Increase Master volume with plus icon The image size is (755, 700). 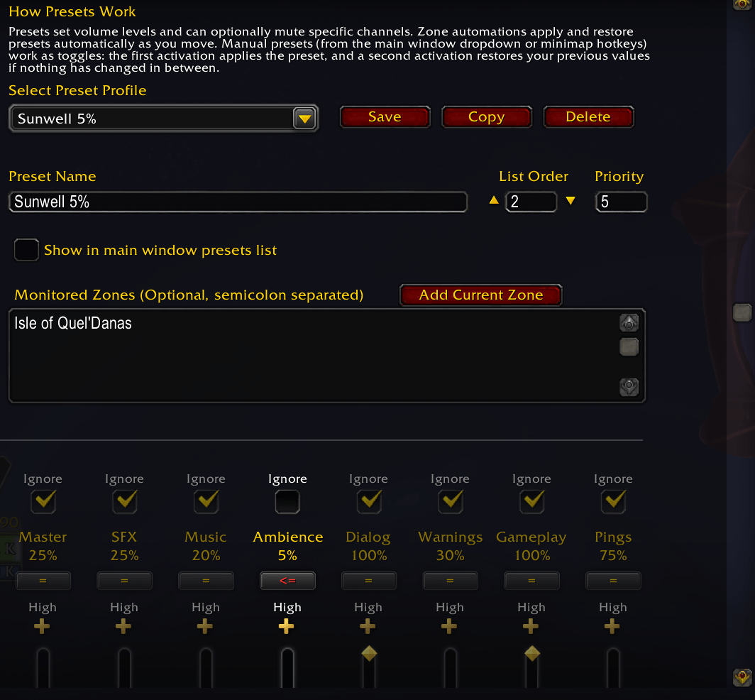[x=42, y=626]
